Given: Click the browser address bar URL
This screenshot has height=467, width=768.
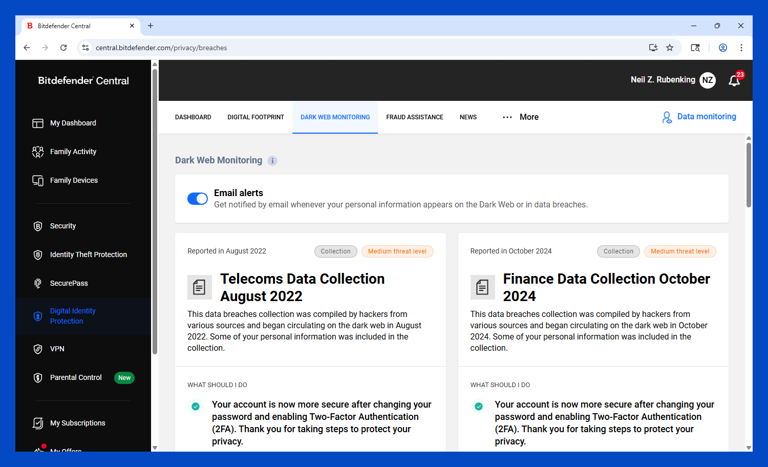Looking at the screenshot, I should tap(161, 48).
